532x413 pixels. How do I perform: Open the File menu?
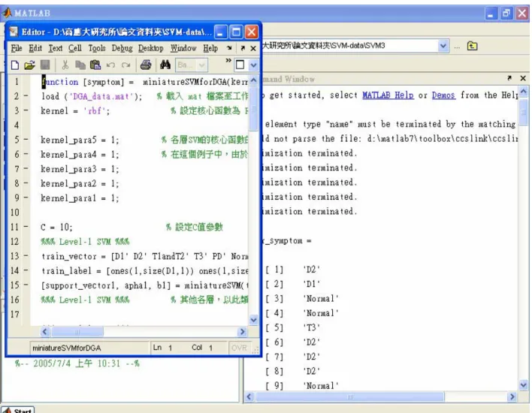[17, 49]
